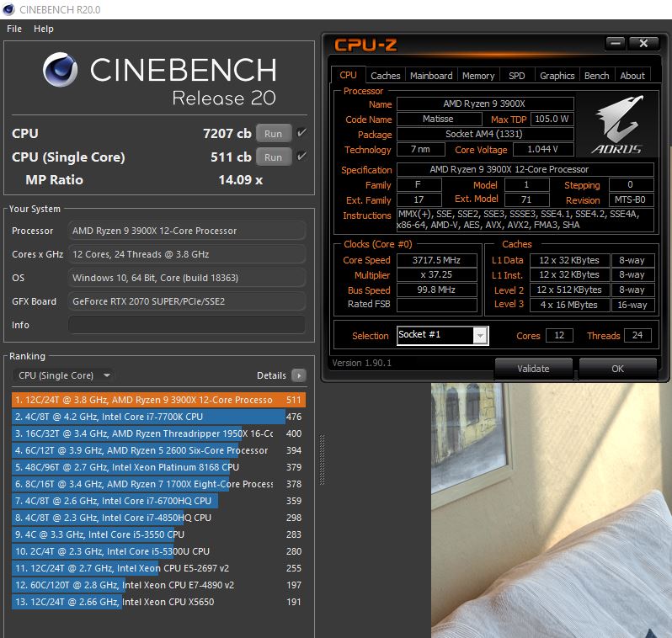Click the MP Ratio value 14.09 x
This screenshot has width=672, height=638.
pyautogui.click(x=241, y=180)
